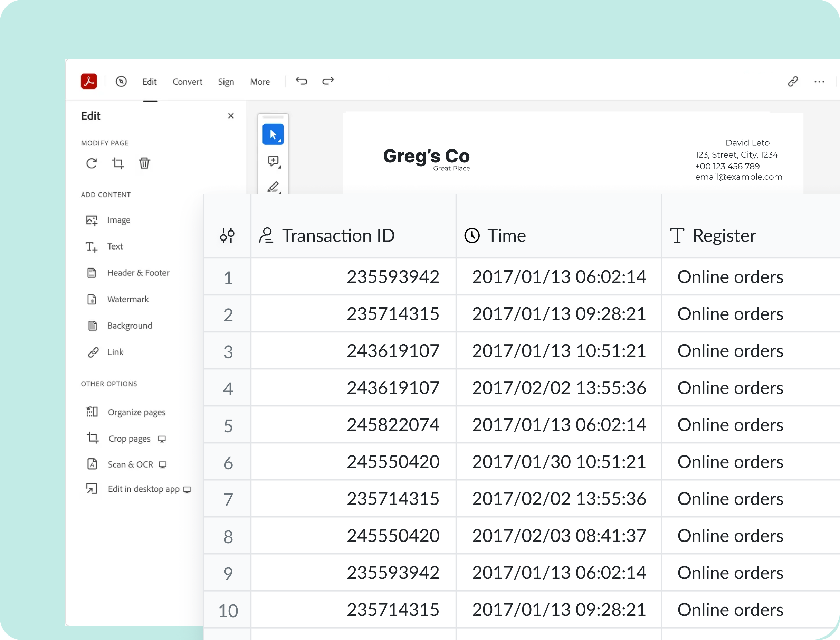Click the rotate page icon

point(92,163)
